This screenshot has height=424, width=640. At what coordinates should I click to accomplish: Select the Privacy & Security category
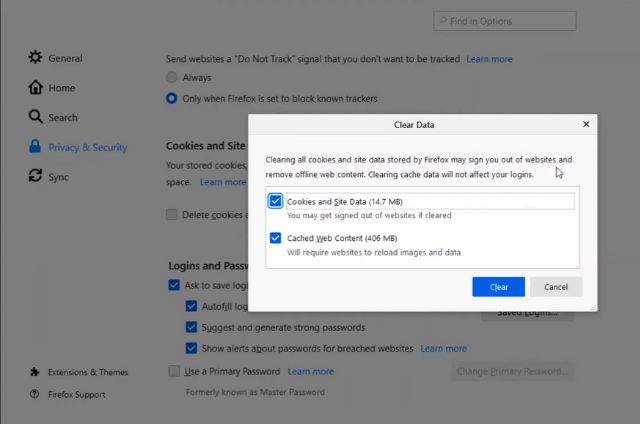pos(78,147)
